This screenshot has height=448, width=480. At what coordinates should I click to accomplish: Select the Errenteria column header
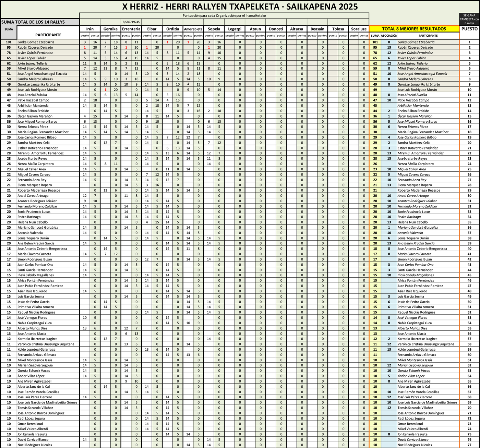pos(131,29)
